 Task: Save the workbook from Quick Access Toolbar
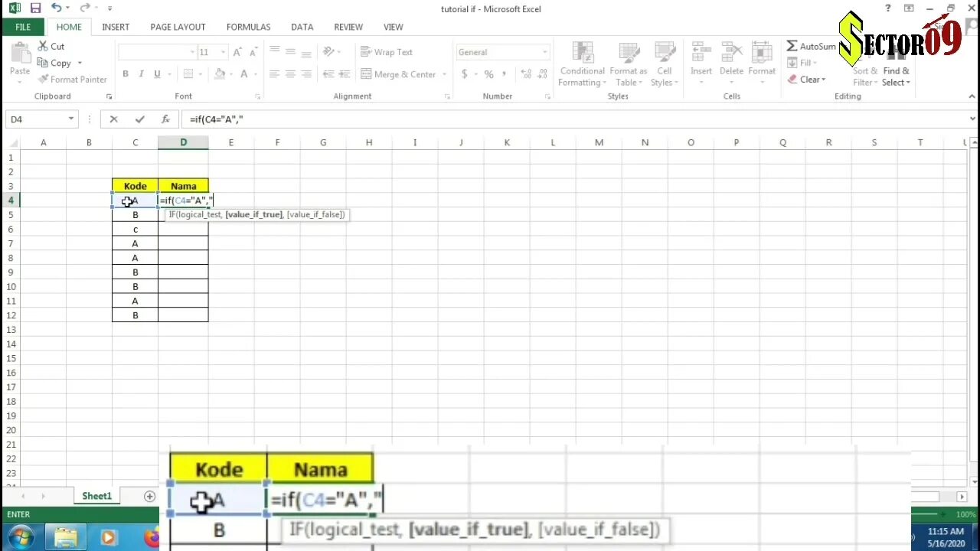(x=35, y=8)
